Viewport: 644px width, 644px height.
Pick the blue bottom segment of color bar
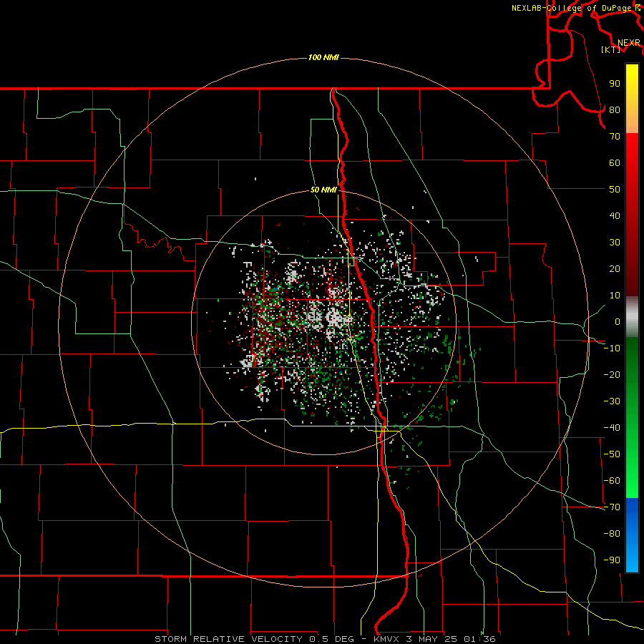tap(632, 535)
